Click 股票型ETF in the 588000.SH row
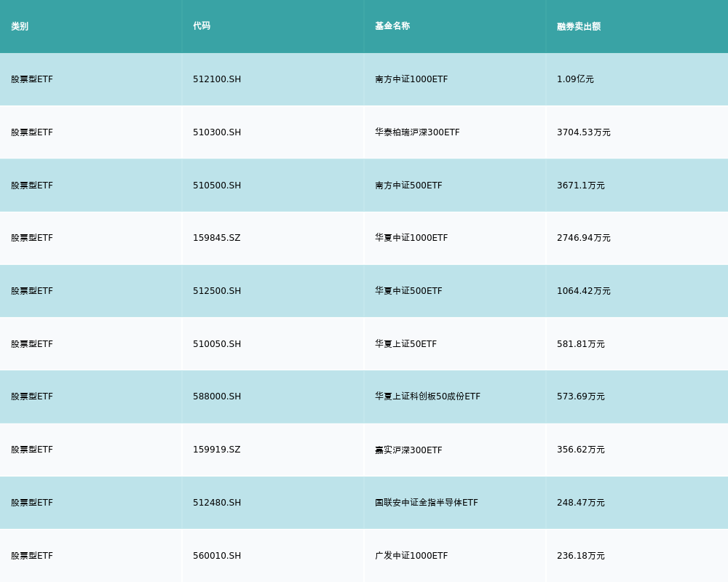 click(x=32, y=396)
